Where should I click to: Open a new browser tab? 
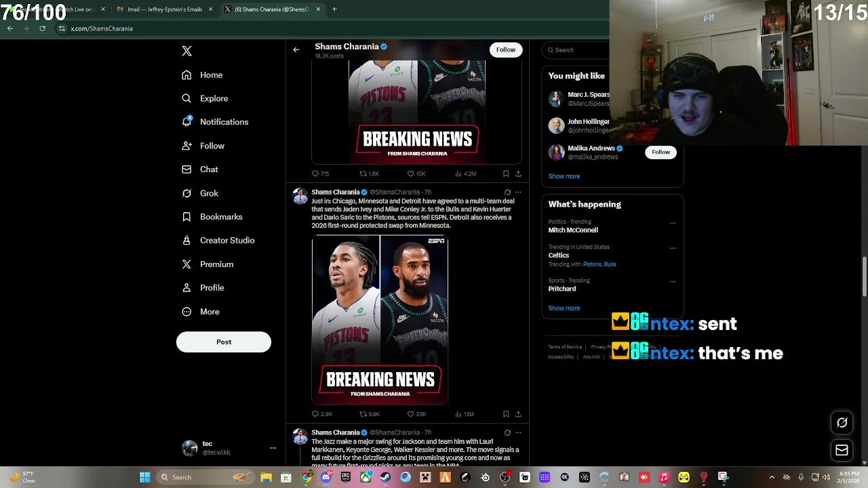coord(334,9)
